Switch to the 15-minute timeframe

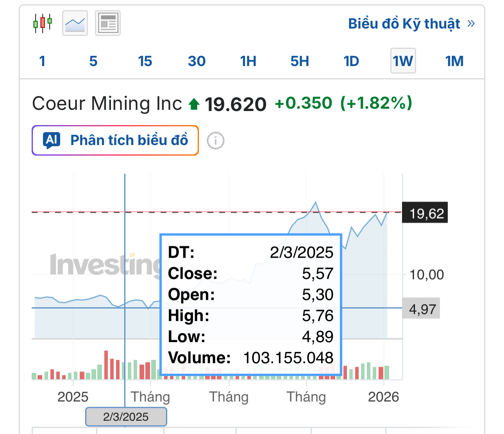click(145, 61)
